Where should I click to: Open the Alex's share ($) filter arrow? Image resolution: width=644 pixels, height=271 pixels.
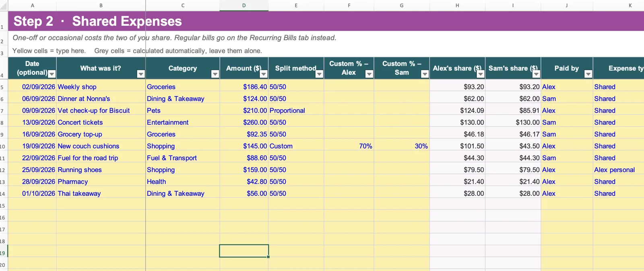[481, 74]
